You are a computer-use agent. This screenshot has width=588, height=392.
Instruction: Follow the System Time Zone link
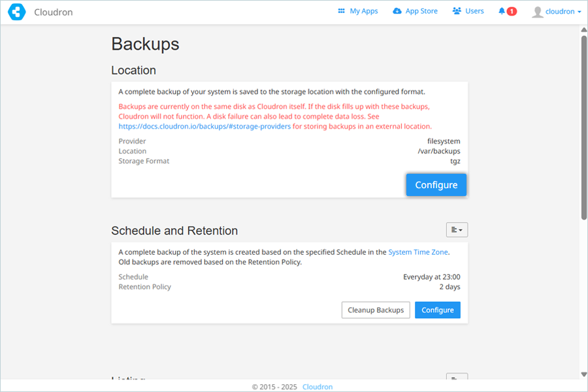417,252
